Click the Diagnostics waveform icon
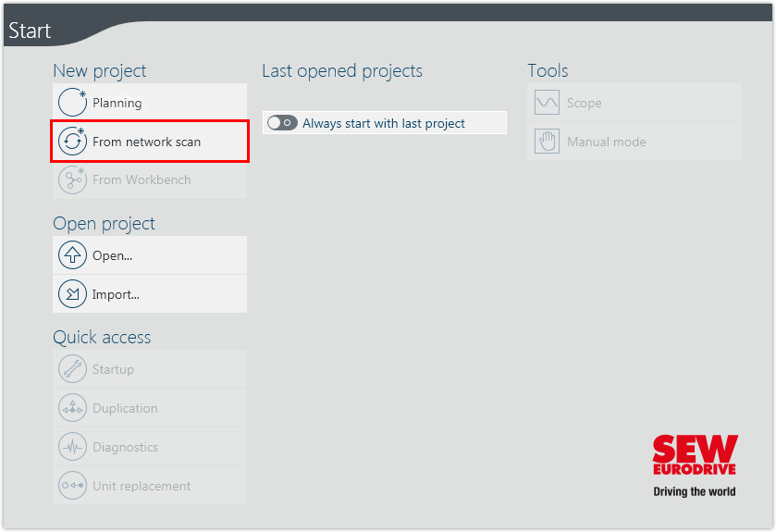This screenshot has height=532, width=776. tap(72, 447)
